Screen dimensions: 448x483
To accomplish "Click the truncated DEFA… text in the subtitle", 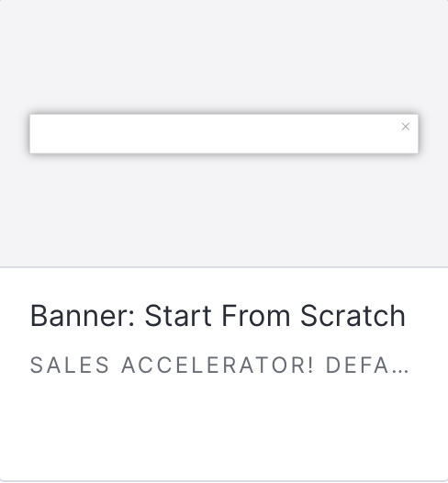I will (x=367, y=365).
